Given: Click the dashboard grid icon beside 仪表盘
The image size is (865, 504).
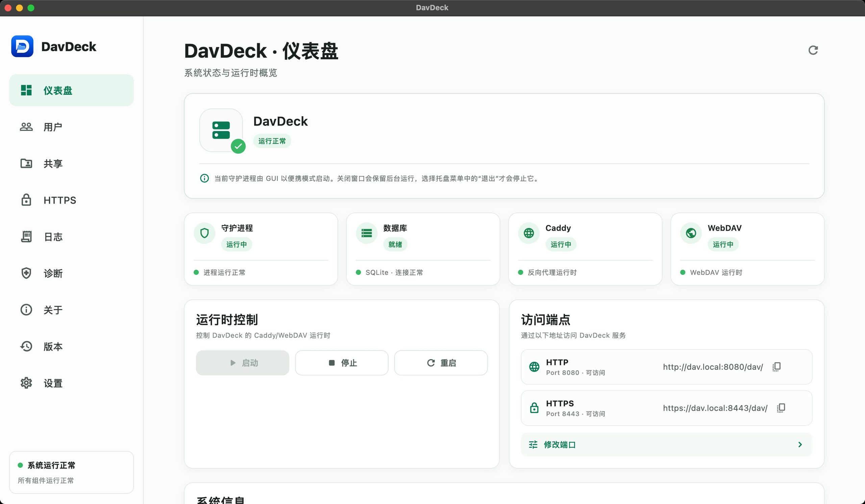Looking at the screenshot, I should pyautogui.click(x=26, y=90).
